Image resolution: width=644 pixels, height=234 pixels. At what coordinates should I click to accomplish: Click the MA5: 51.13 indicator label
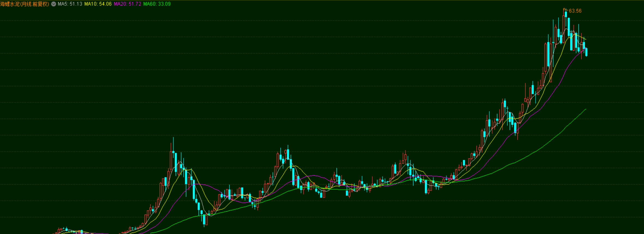[70, 4]
